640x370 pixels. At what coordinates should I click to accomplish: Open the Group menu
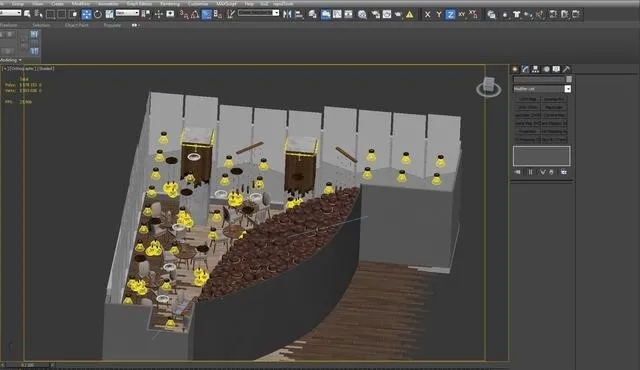click(x=18, y=3)
